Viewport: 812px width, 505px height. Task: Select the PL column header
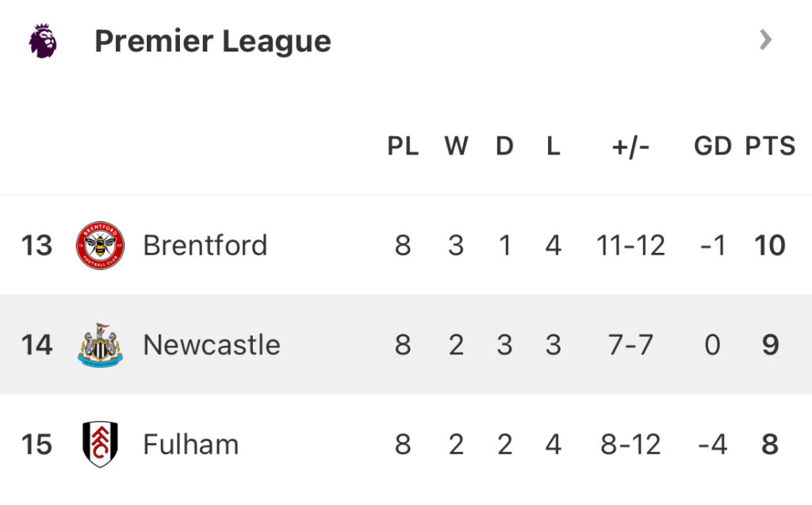[403, 146]
